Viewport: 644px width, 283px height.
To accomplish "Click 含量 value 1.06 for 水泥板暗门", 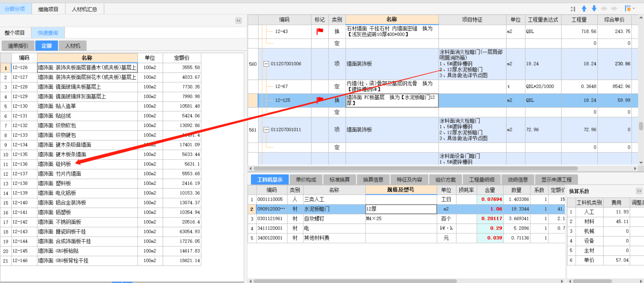I will coord(490,209).
